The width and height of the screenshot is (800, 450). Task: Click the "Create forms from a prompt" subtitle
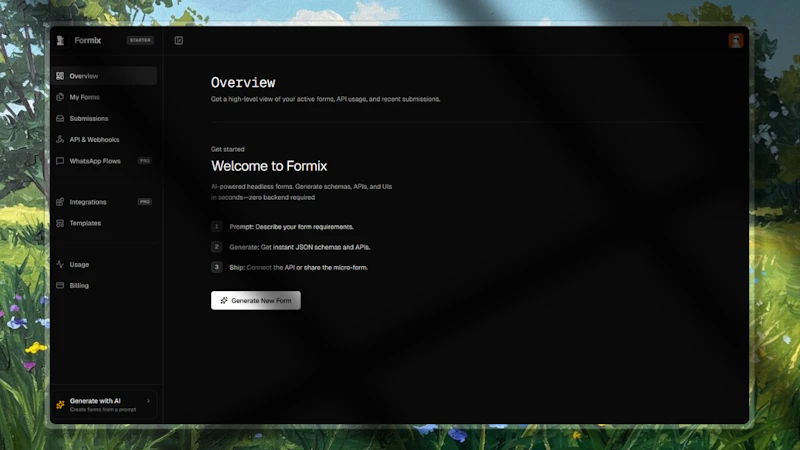[103, 410]
